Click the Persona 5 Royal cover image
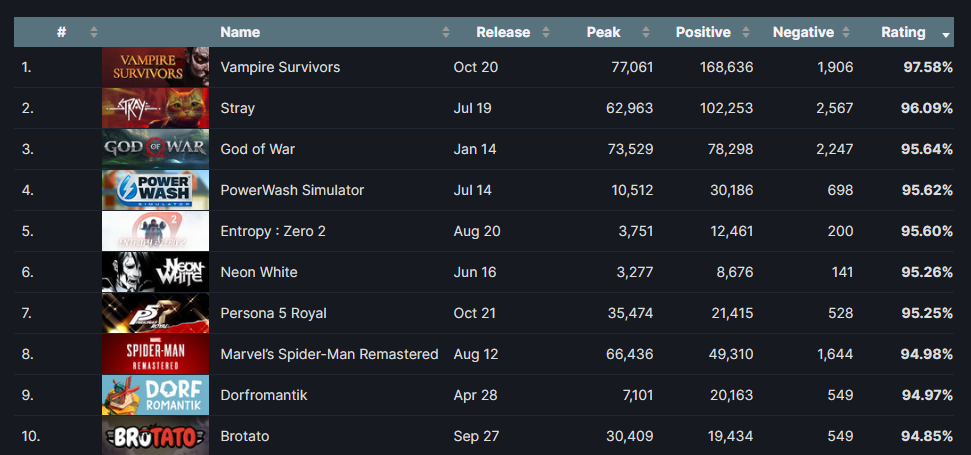 (x=155, y=313)
